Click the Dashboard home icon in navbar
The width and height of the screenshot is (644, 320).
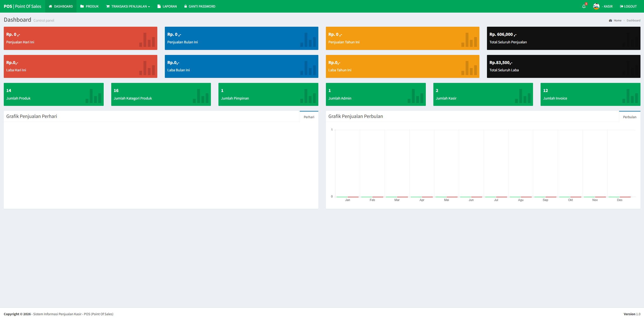point(50,6)
